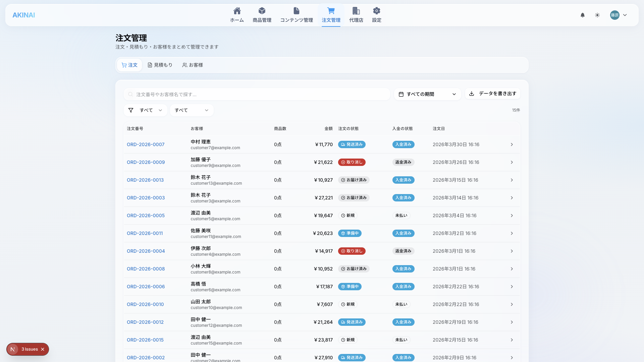Click row arrow for ORD-2026-0008
644x362 pixels.
click(x=512, y=269)
